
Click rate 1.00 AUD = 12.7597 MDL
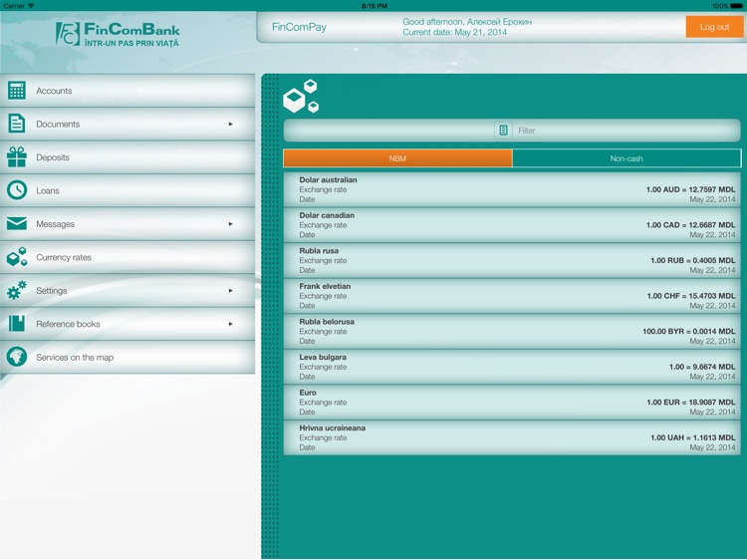click(x=691, y=189)
